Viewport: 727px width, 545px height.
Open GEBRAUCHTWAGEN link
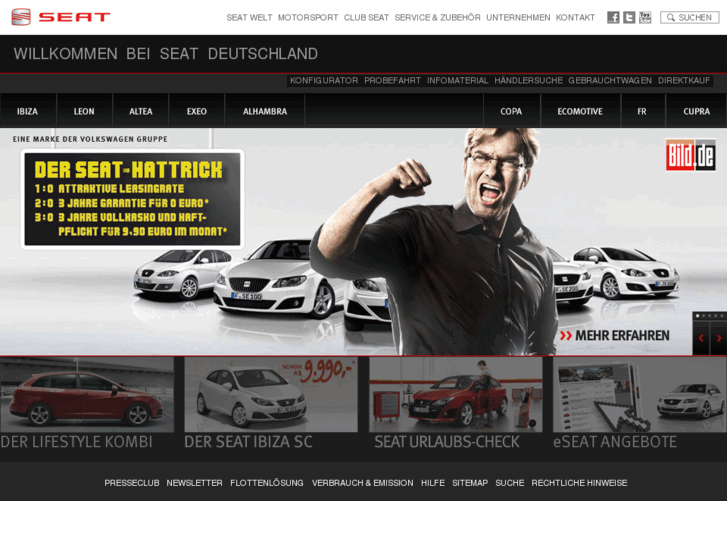tap(610, 81)
